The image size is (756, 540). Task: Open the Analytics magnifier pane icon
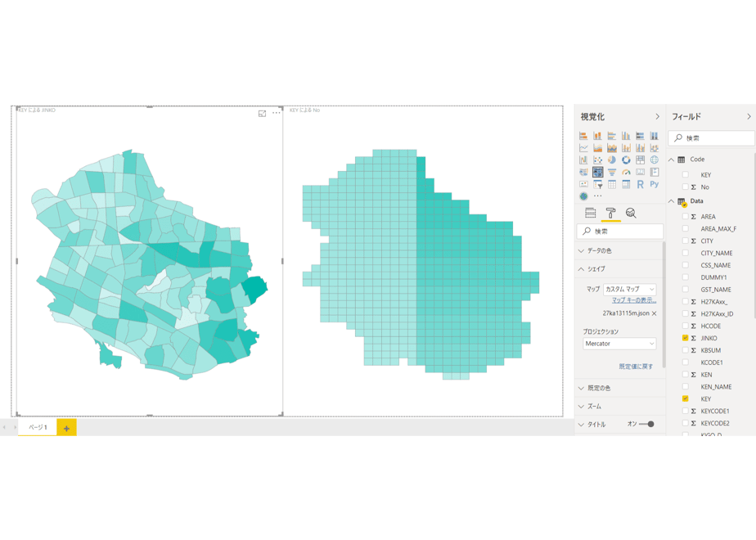coord(631,213)
